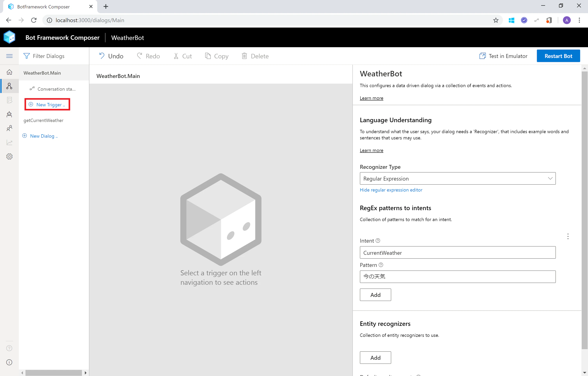
Task: Click Copy in the toolbar
Action: point(217,56)
